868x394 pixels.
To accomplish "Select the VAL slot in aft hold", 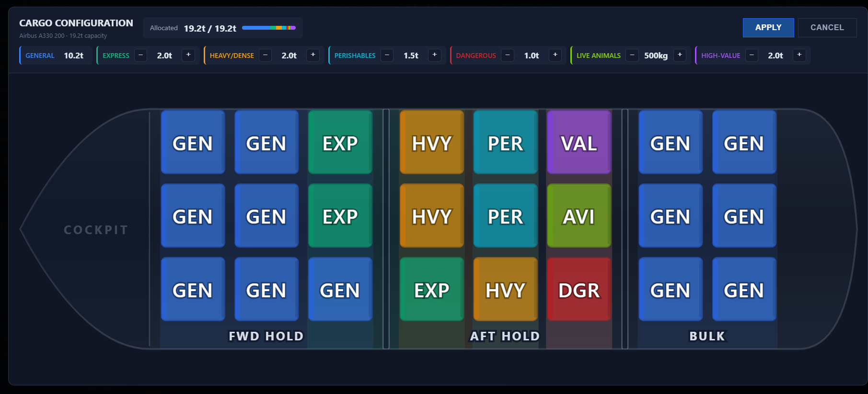I will [579, 142].
